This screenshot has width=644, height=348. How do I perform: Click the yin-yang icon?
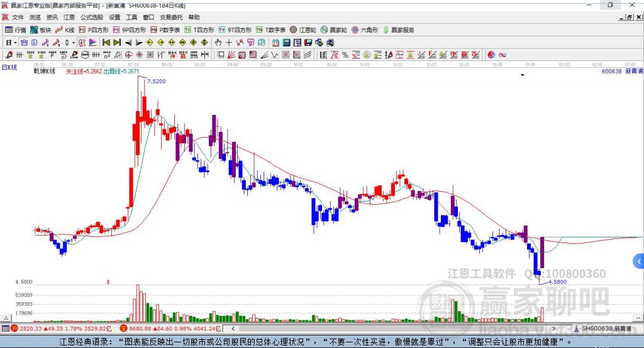pos(491,55)
